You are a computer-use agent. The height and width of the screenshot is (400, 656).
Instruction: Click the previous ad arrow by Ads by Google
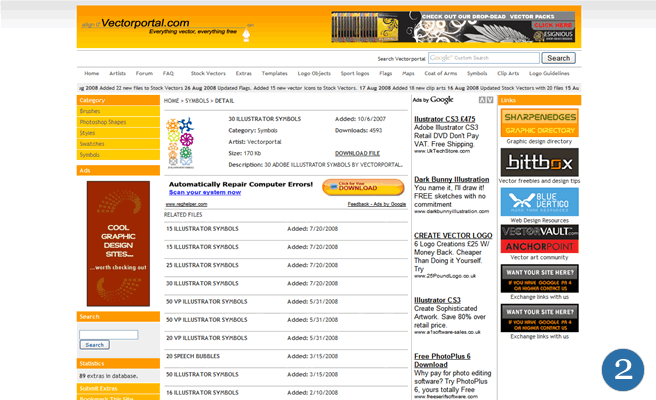482,100
